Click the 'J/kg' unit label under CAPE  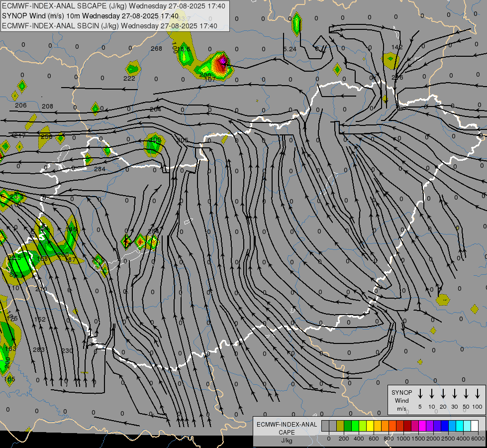pyautogui.click(x=287, y=441)
